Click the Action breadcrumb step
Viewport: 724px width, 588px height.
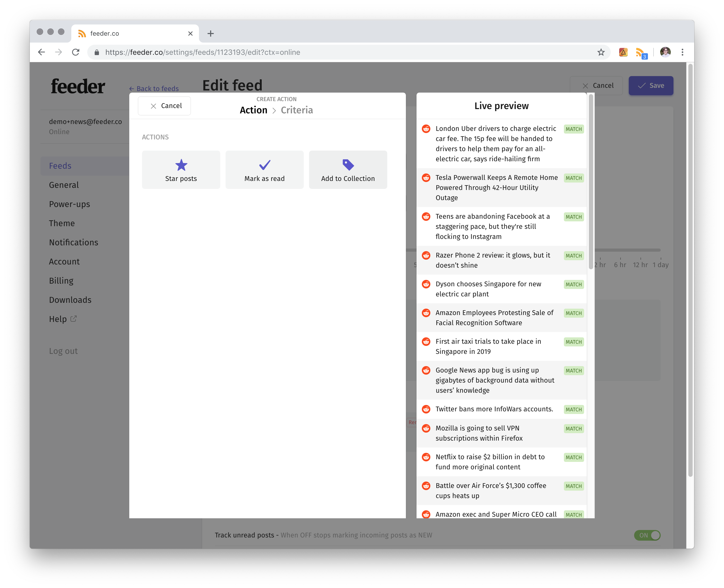(253, 110)
